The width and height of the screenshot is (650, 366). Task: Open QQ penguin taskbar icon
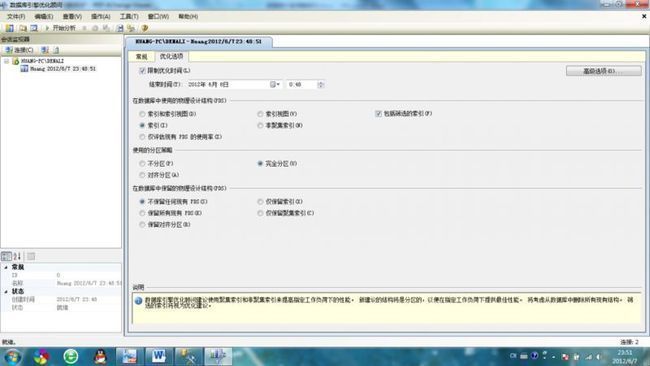click(100, 356)
